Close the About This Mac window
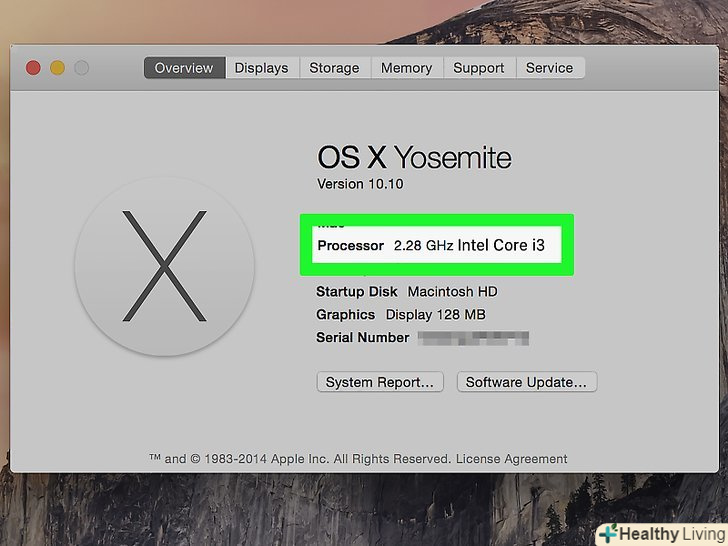 pos(33,68)
